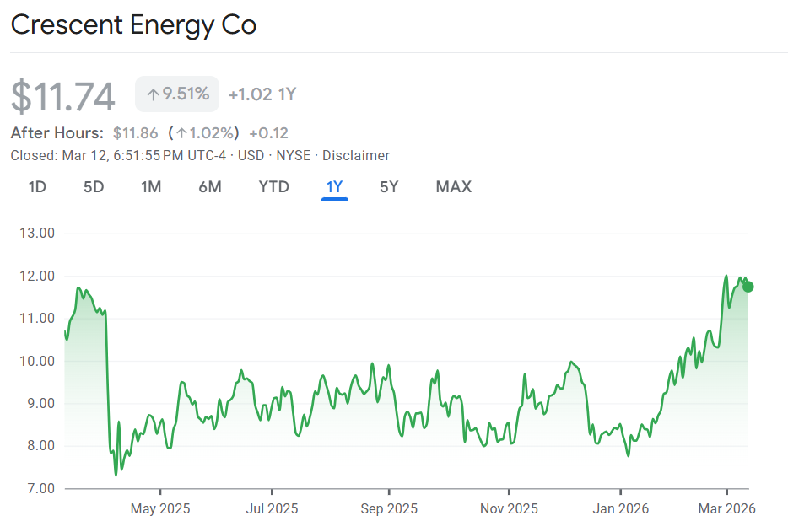The width and height of the screenshot is (788, 532).
Task: Click the green endpoint dot on chart
Action: (x=748, y=287)
